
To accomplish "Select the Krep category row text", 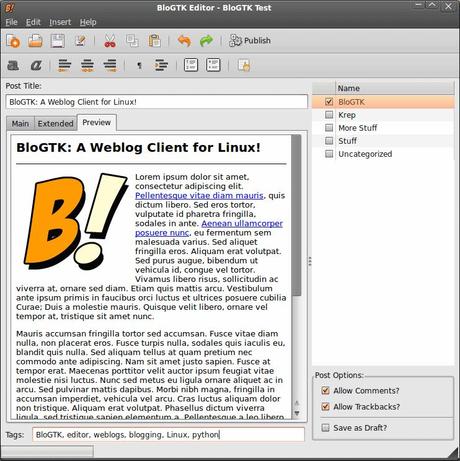I will click(347, 115).
